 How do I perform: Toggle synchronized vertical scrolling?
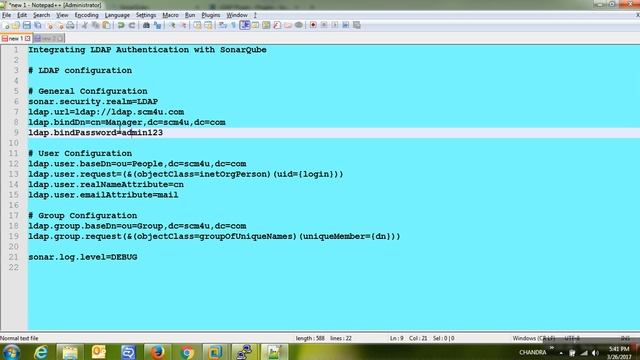pyautogui.click(x=198, y=25)
